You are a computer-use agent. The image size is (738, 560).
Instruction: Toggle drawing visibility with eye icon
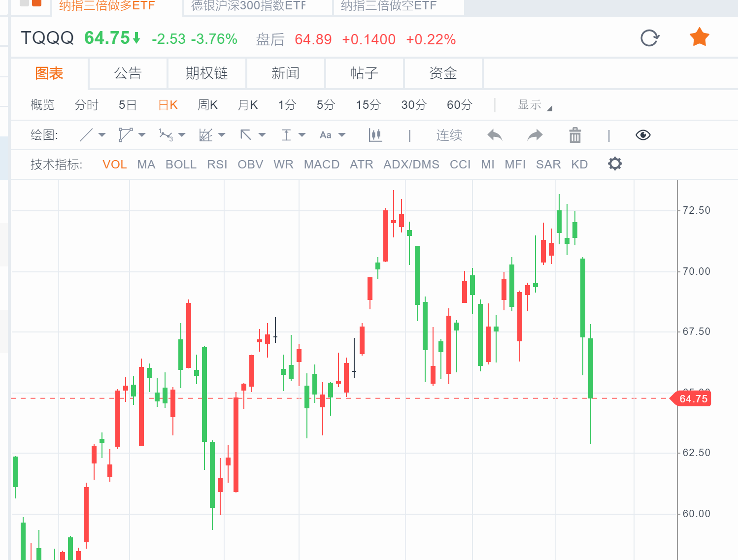pyautogui.click(x=643, y=135)
